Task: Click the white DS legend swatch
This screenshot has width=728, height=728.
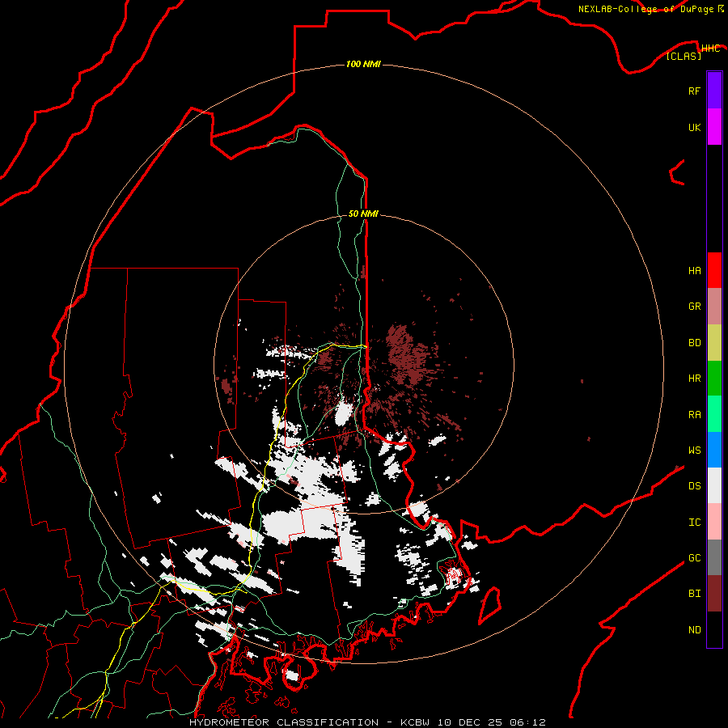Action: 714,485
